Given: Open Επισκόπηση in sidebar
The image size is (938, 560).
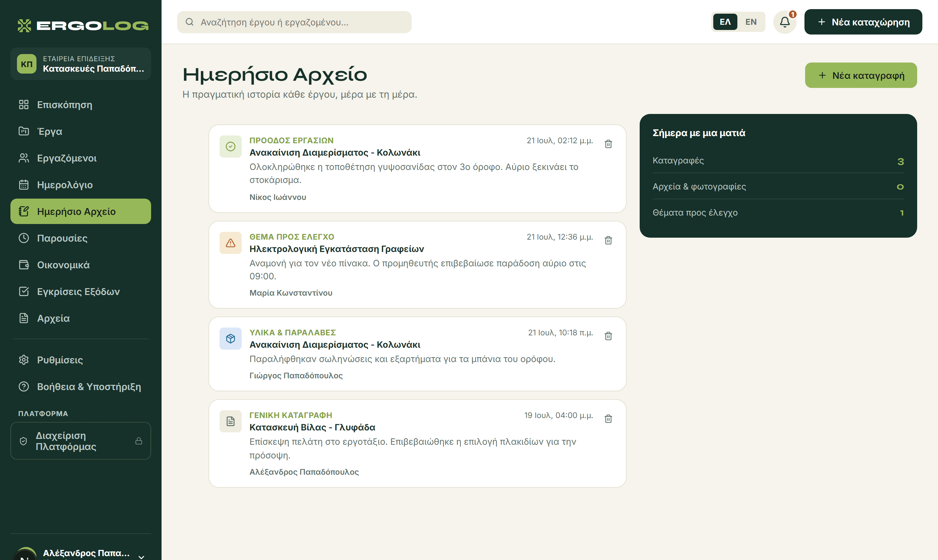Looking at the screenshot, I should (x=81, y=105).
